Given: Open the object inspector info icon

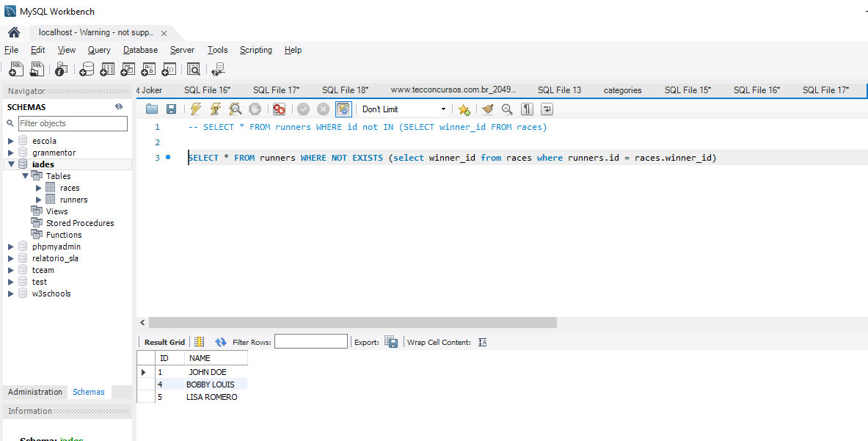Looking at the screenshot, I should click(61, 69).
